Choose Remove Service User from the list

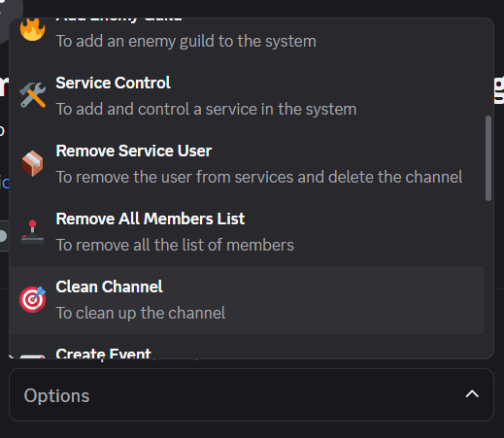coord(247,164)
